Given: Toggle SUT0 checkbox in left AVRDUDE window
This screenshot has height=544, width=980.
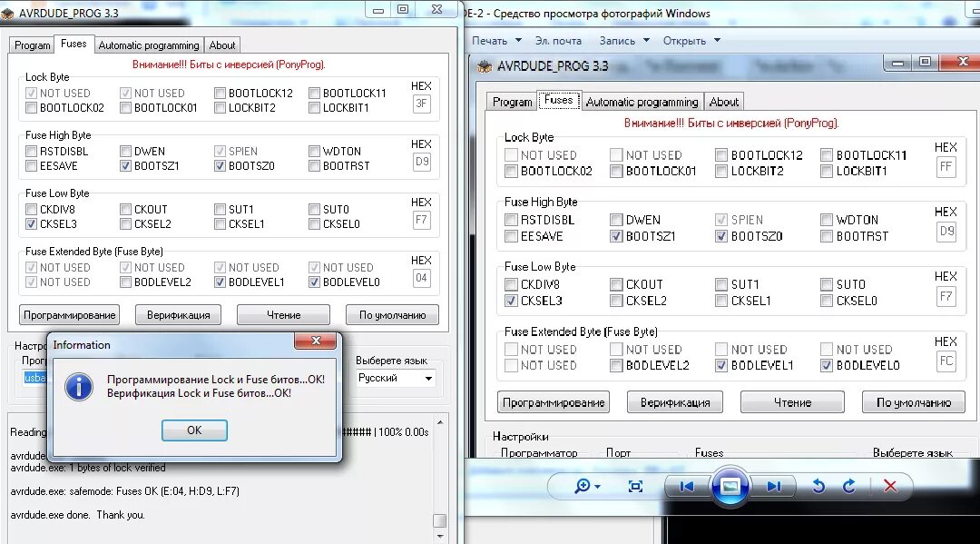Looking at the screenshot, I should pyautogui.click(x=314, y=210).
